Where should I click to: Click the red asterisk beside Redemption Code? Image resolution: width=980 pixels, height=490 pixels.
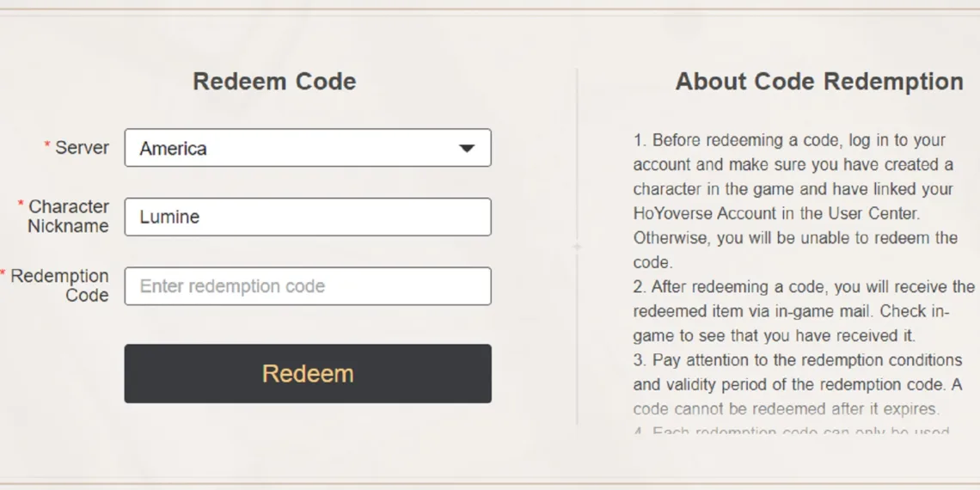click(x=3, y=273)
